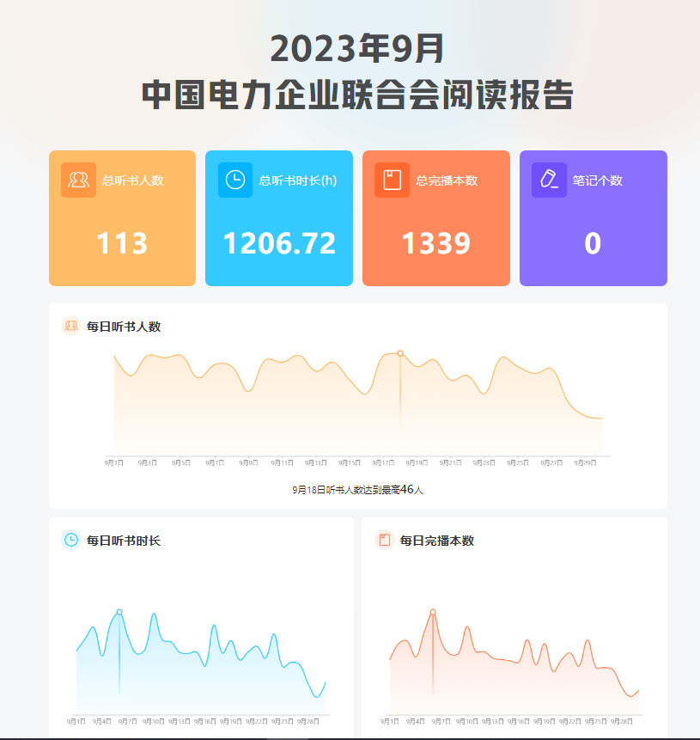Click the 每日完播本数 section title
The image size is (700, 740).
click(x=437, y=541)
